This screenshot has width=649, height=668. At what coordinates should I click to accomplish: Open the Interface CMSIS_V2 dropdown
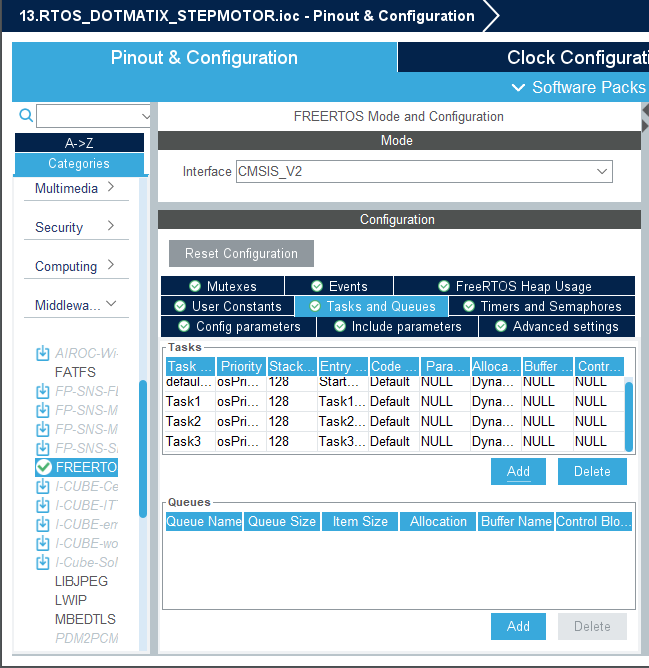[424, 172]
